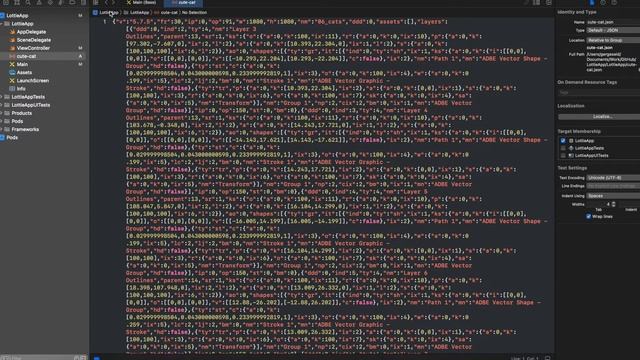Open the Location dropdown Relative to Group
The height and width of the screenshot is (360, 640).
tap(613, 40)
